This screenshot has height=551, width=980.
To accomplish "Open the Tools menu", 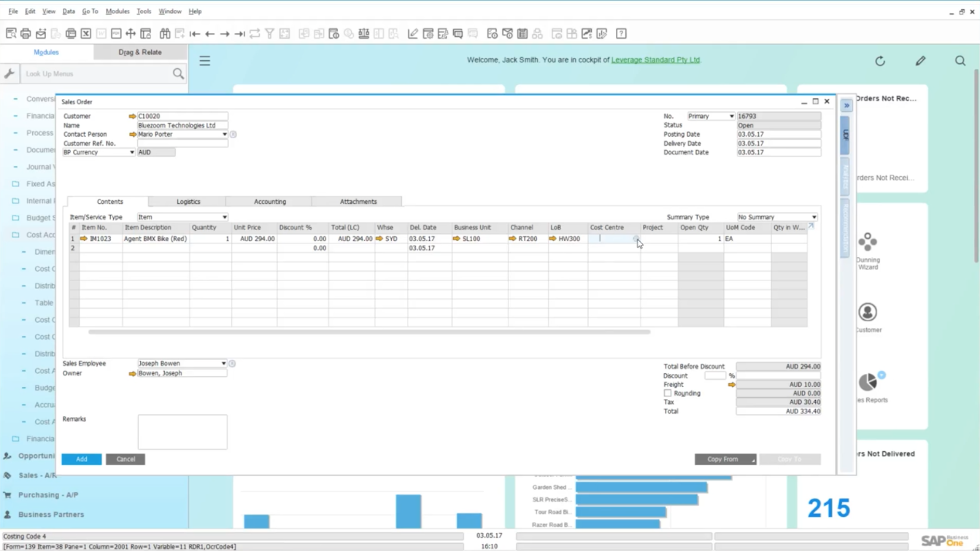I will tap(144, 11).
